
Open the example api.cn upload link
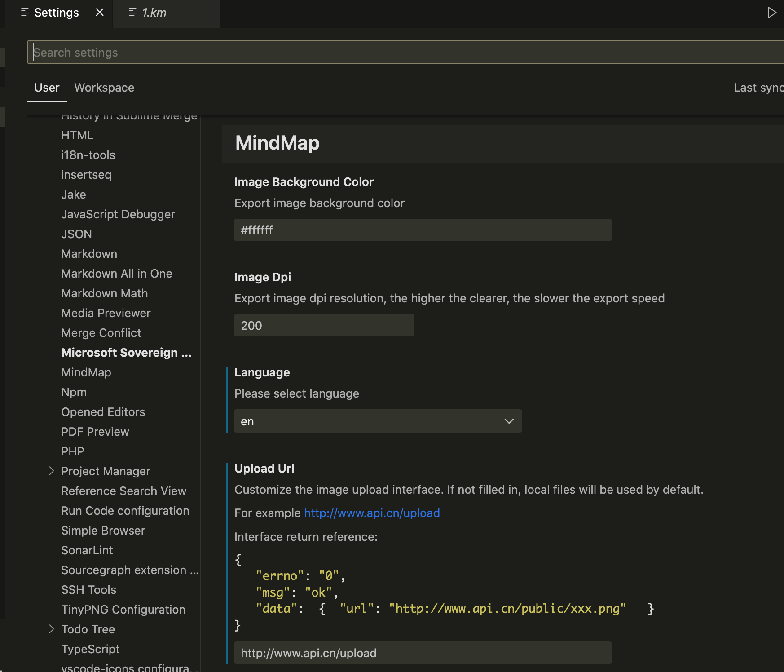pyautogui.click(x=372, y=513)
